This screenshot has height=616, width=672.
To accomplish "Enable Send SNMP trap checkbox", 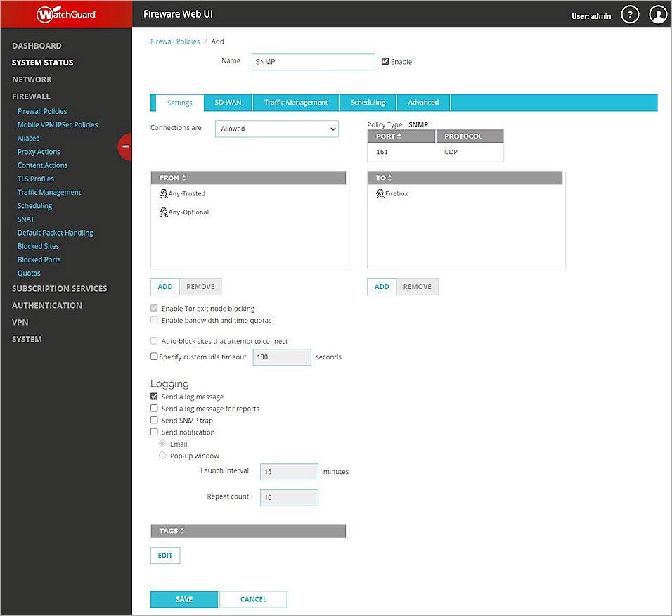I will (x=155, y=421).
